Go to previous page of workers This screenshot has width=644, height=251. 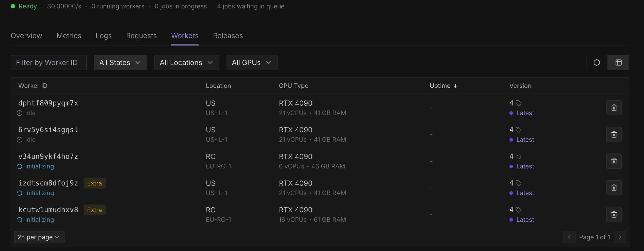coord(569,237)
